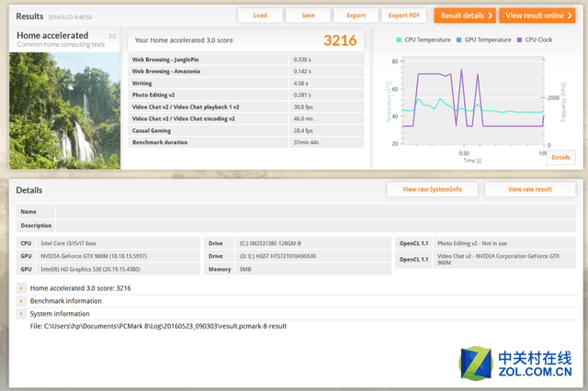Select Video Chat playback 1 v2 row
The height and width of the screenshot is (391, 588).
(246, 106)
